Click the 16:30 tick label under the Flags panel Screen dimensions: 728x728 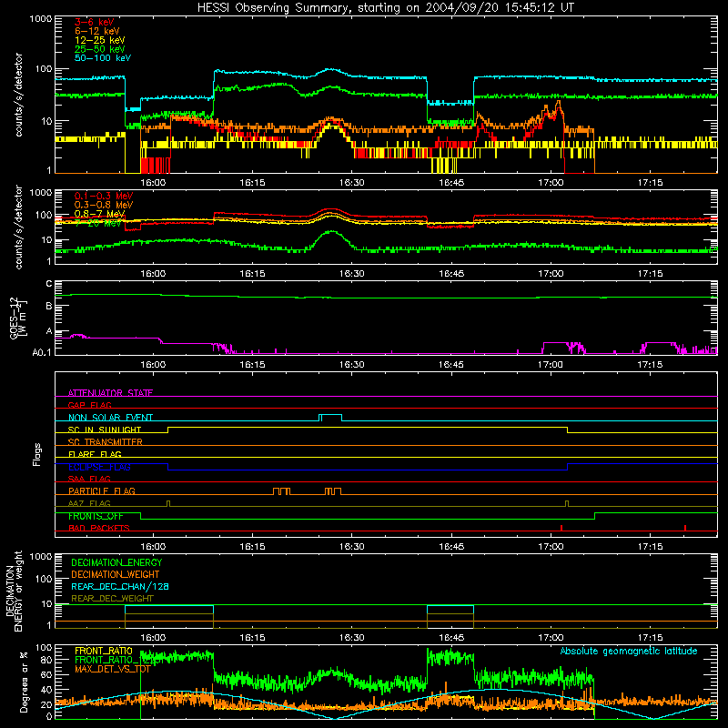point(351,547)
